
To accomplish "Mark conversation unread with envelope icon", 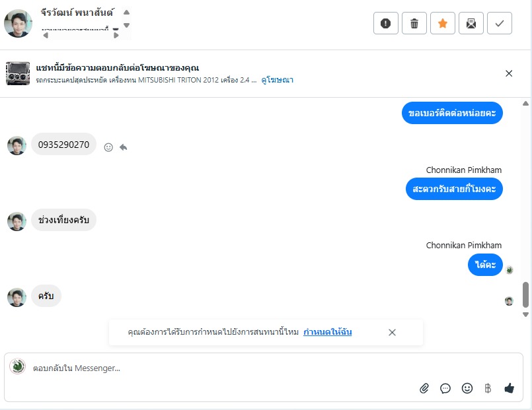I will pos(471,24).
